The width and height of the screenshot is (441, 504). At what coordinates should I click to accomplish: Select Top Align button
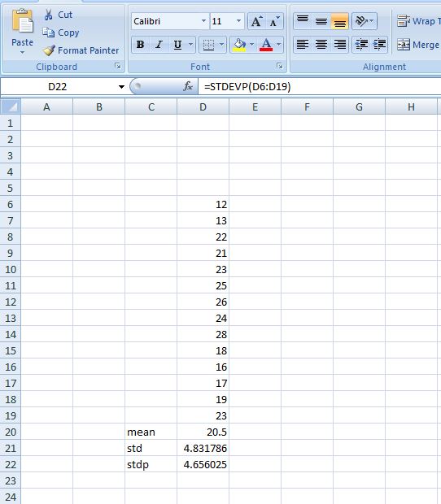pos(303,21)
